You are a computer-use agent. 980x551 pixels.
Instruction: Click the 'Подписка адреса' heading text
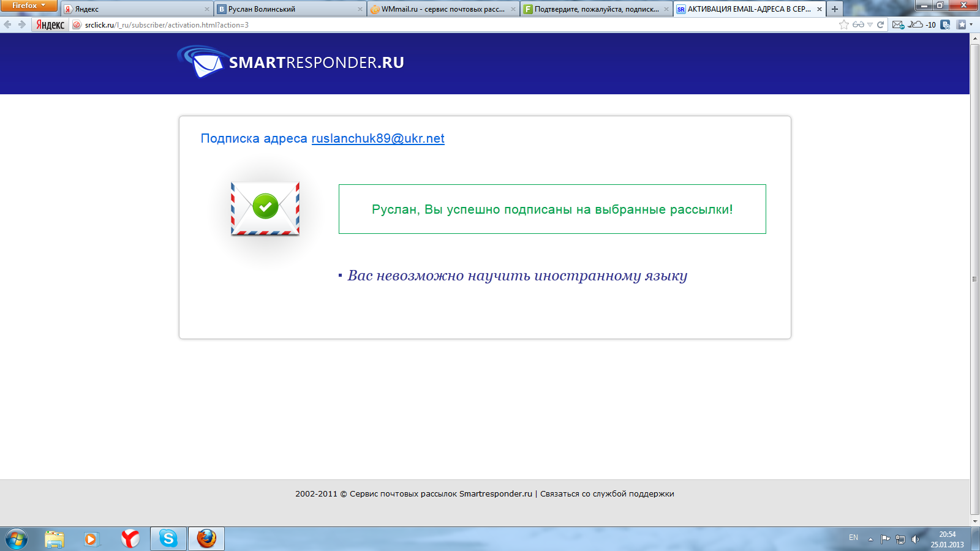pos(254,138)
